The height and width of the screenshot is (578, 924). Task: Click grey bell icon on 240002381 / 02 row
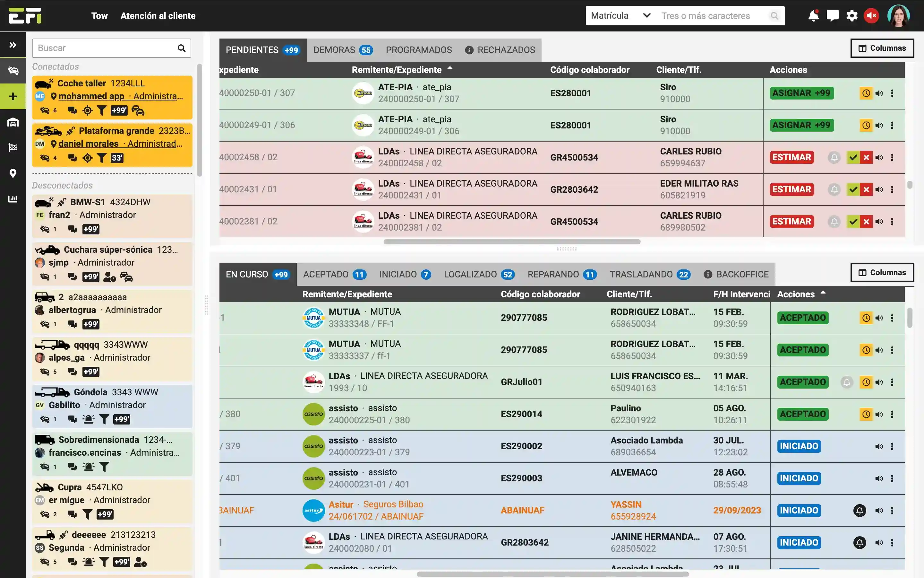click(834, 222)
